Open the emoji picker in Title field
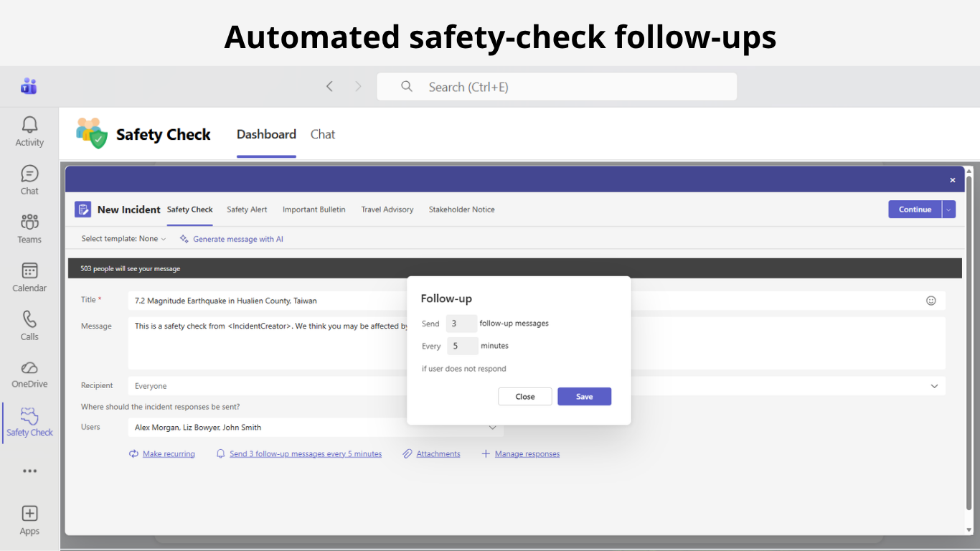The image size is (980, 551). click(x=931, y=301)
